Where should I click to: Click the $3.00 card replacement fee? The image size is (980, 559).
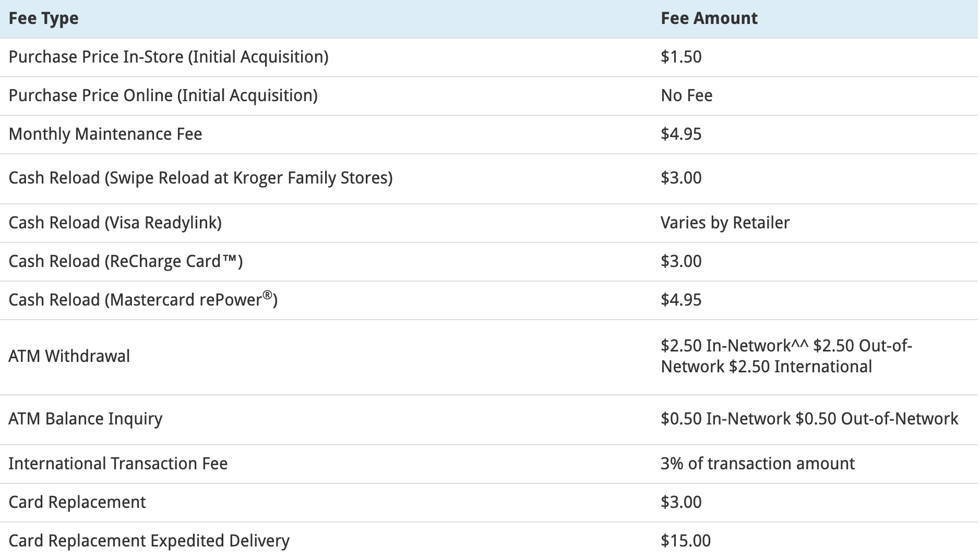point(681,502)
